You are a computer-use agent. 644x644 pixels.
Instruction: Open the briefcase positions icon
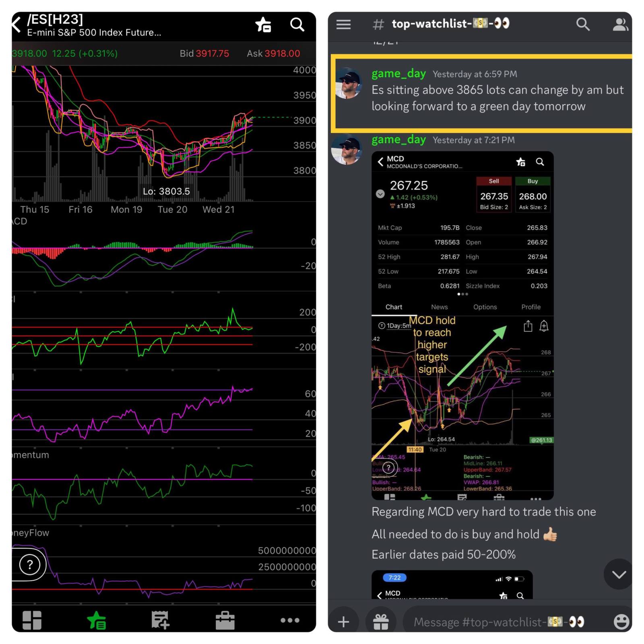click(x=225, y=620)
